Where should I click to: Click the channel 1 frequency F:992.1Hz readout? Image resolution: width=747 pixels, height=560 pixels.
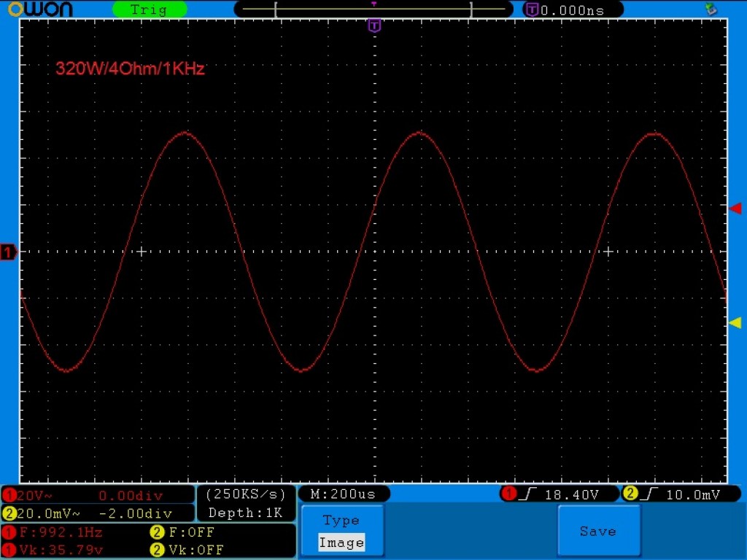click(x=61, y=532)
